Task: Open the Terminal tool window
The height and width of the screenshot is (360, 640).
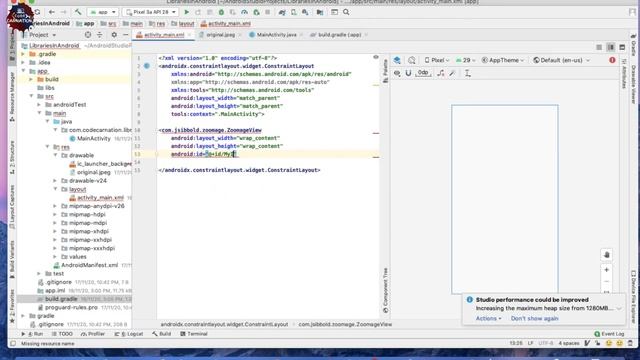Action: [194, 334]
